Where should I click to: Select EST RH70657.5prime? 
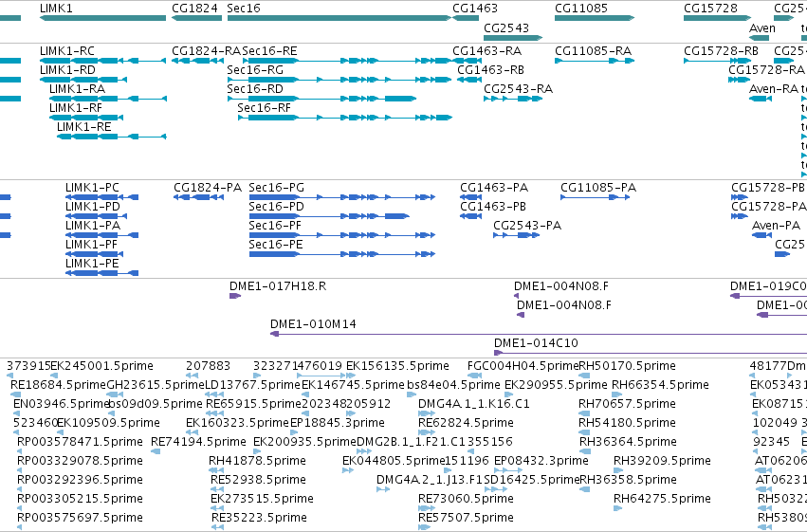point(627,404)
